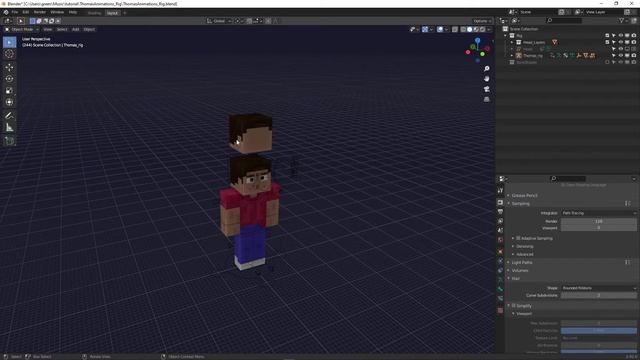Open the Hair Shape dropdown
Image resolution: width=640 pixels, height=360 pixels.
coord(598,288)
